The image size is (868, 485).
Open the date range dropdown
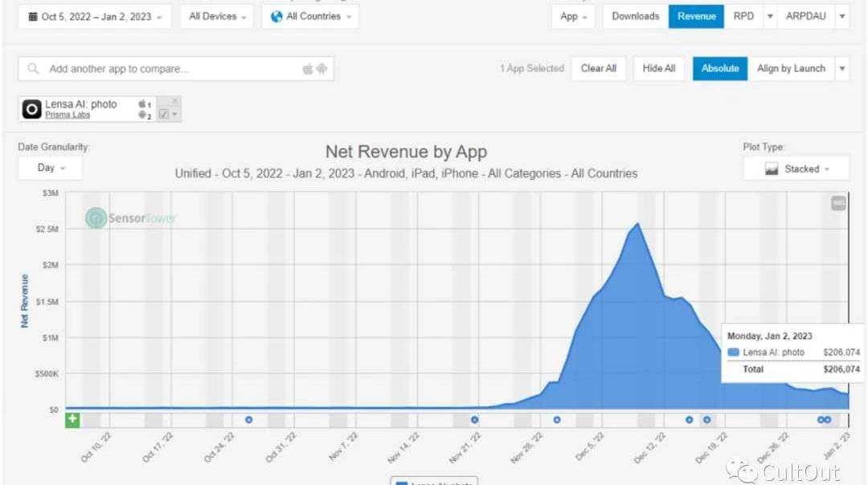pos(95,16)
